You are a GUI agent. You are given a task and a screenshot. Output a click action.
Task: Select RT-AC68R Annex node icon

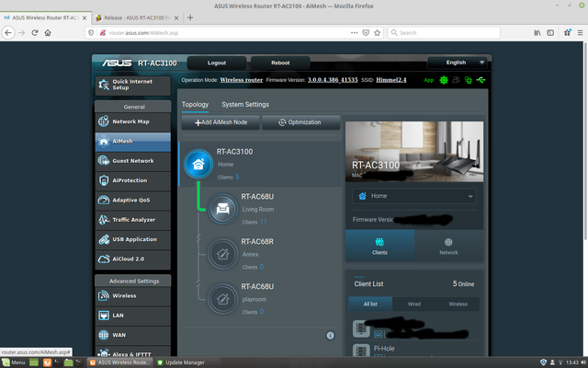(x=222, y=254)
